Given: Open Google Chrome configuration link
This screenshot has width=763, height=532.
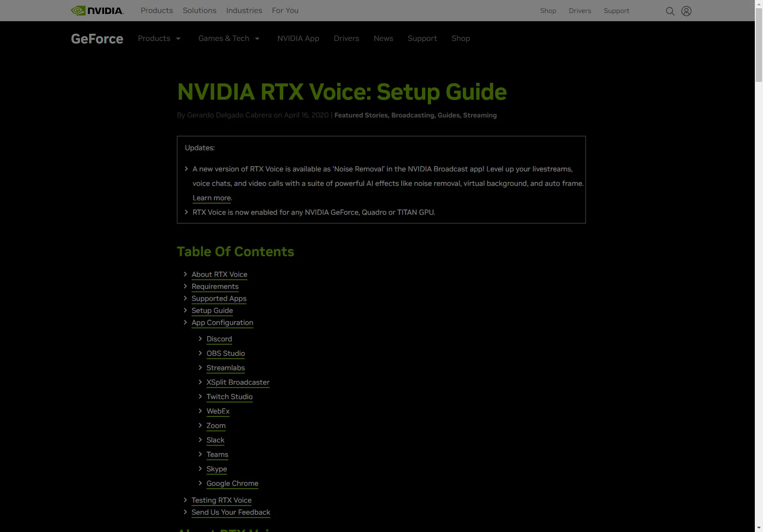Looking at the screenshot, I should tap(232, 483).
